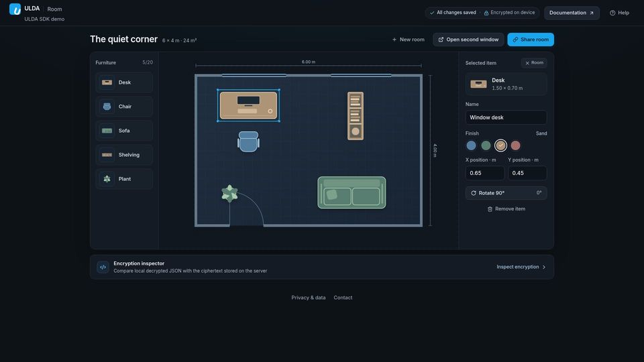Select the green sofa on the floor plan
Screen dimensions: 644x362
[352, 192]
